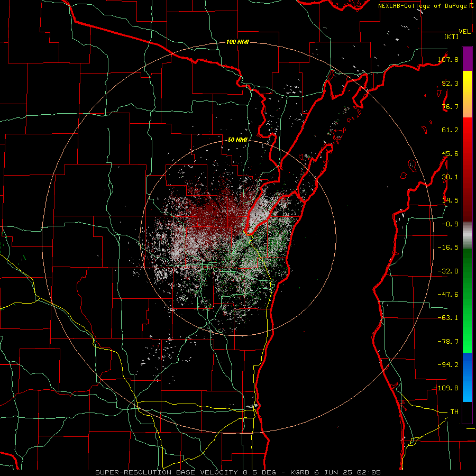Click the -109.8 velocity scale value

pyautogui.click(x=446, y=388)
